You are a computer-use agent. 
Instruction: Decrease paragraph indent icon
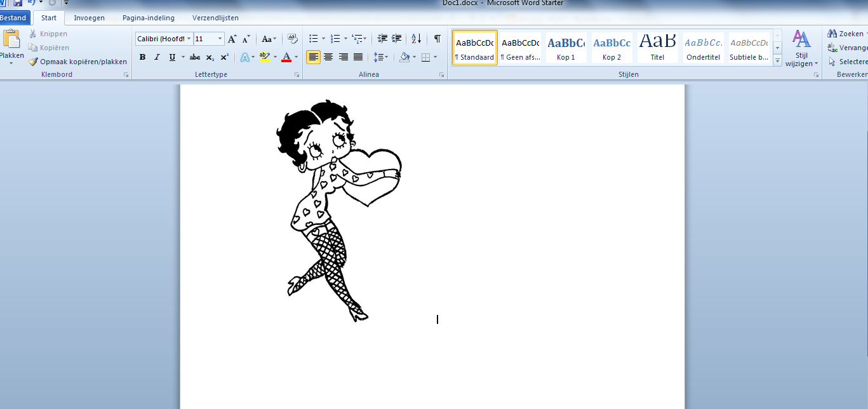(382, 39)
